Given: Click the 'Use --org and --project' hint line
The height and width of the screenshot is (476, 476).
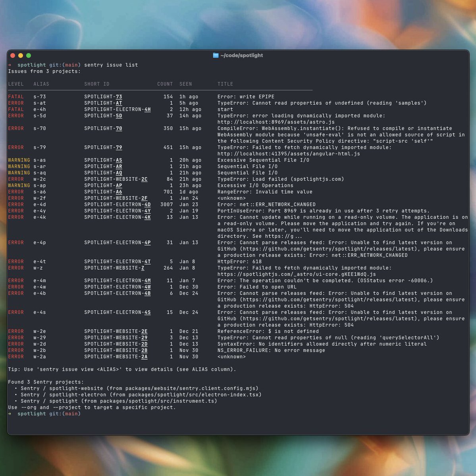Looking at the screenshot, I should point(92,408).
